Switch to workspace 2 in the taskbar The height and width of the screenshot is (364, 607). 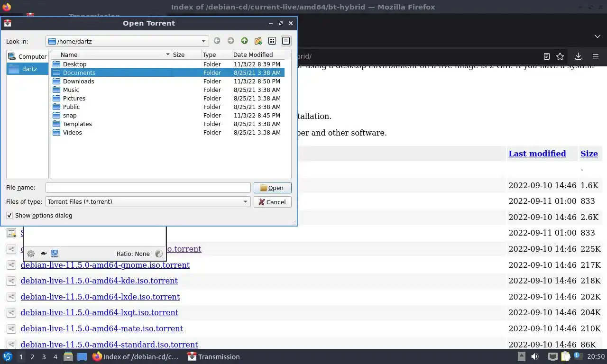[x=33, y=357]
